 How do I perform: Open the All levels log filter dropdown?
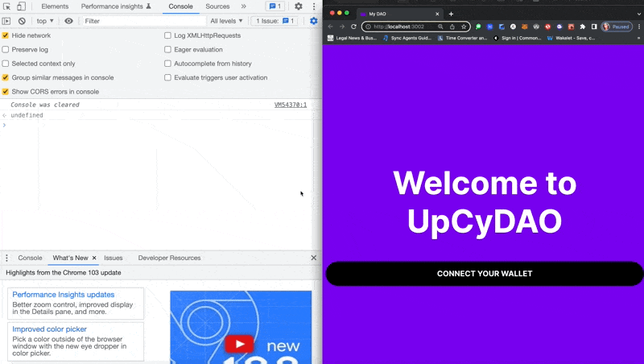click(226, 21)
